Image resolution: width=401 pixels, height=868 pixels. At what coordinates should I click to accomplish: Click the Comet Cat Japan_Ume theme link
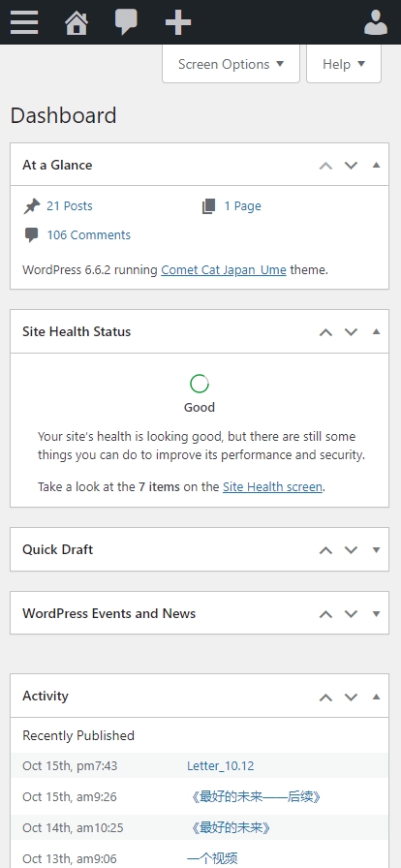(x=224, y=270)
